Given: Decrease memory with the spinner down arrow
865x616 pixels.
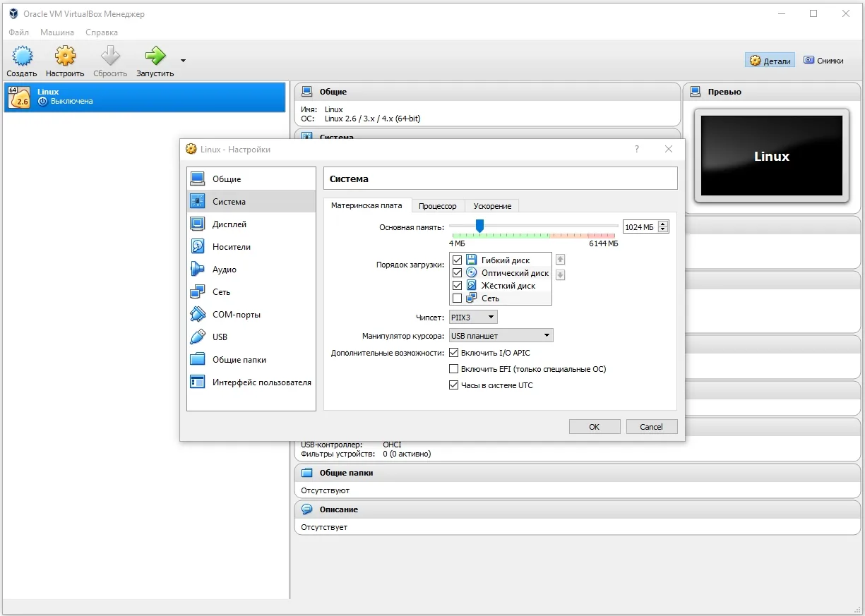Looking at the screenshot, I should [663, 230].
